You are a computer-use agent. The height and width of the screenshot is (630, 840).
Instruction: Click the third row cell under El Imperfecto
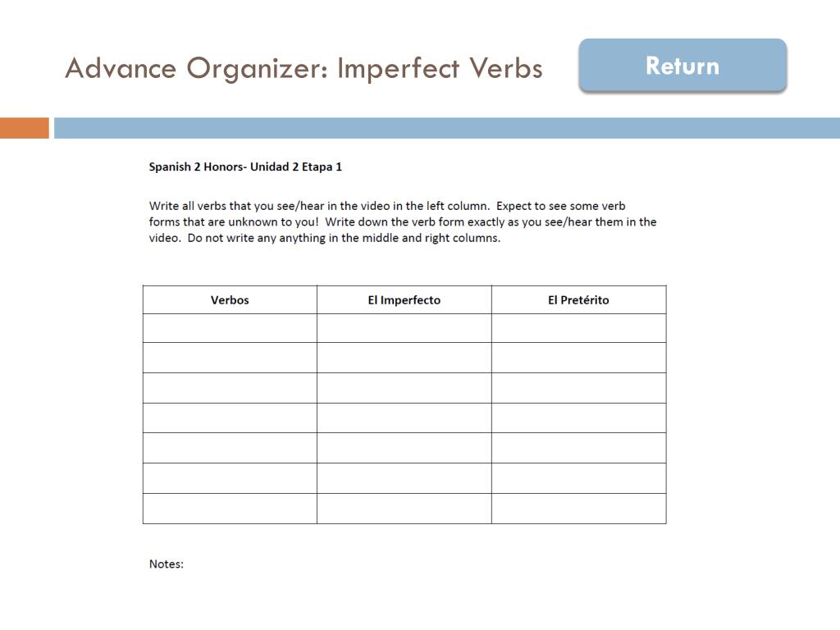coord(404,388)
